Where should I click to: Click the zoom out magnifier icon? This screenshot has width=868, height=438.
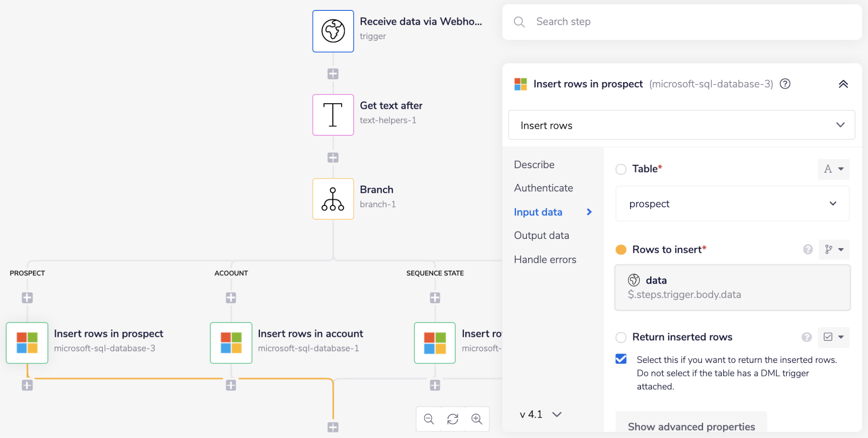point(429,419)
